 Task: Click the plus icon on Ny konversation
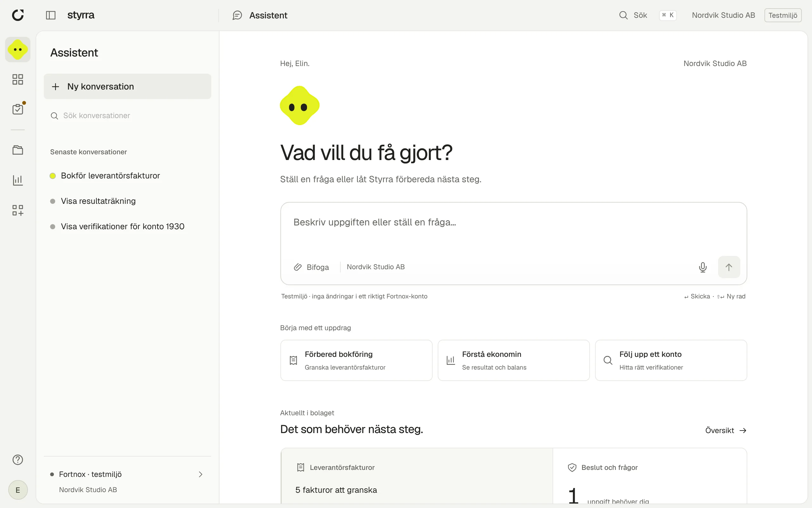(x=56, y=87)
